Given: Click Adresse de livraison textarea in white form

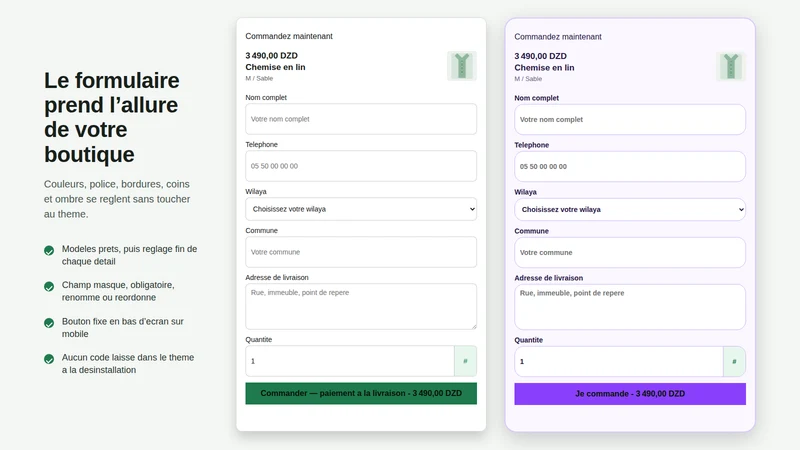Looking at the screenshot, I should click(x=361, y=307).
